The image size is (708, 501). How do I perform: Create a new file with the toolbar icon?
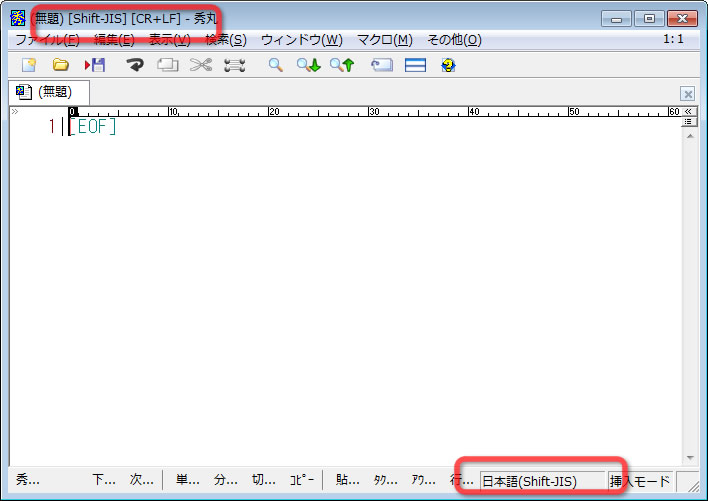click(x=29, y=65)
